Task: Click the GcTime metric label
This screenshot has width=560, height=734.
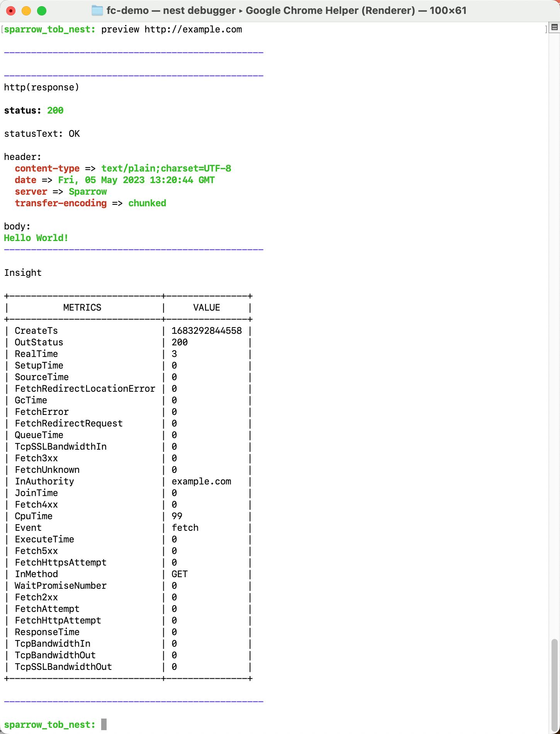Action: point(31,400)
